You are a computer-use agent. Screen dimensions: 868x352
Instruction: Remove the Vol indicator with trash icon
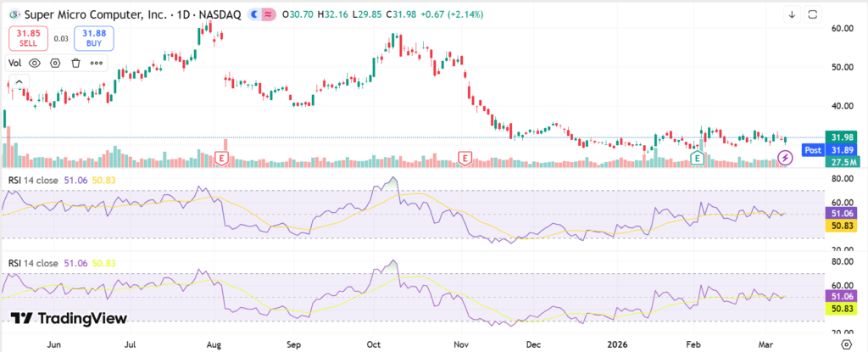click(x=76, y=63)
